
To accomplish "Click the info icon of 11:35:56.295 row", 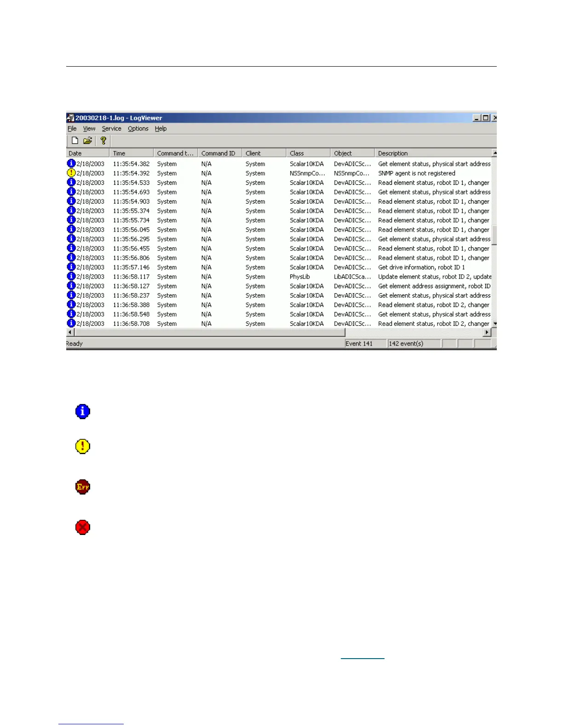I will [71, 239].
